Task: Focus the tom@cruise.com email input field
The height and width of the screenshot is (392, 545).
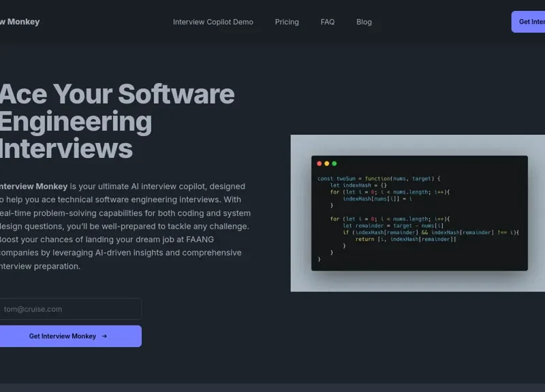Action: [69, 309]
